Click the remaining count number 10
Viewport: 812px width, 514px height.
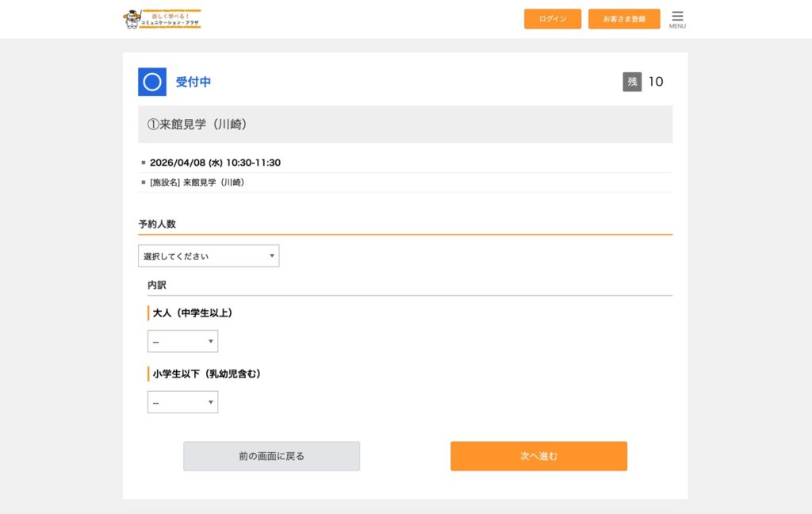[x=656, y=82]
